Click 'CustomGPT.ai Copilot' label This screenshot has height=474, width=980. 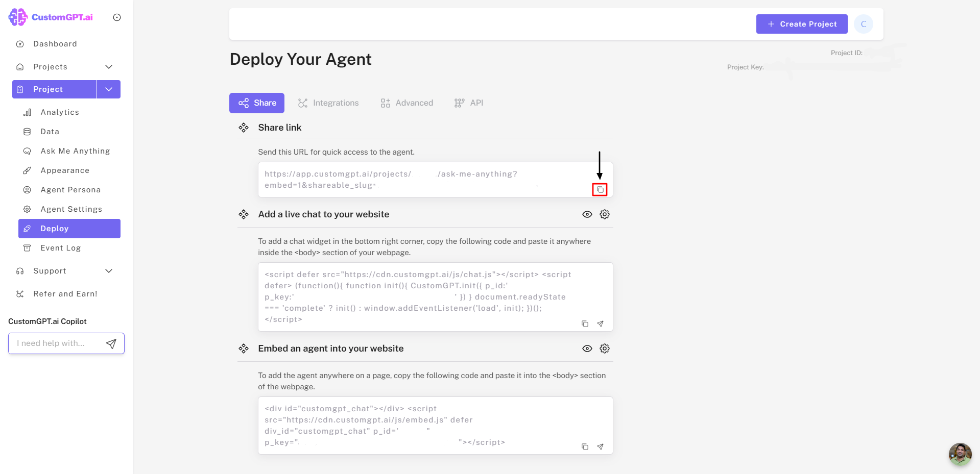[x=47, y=321]
